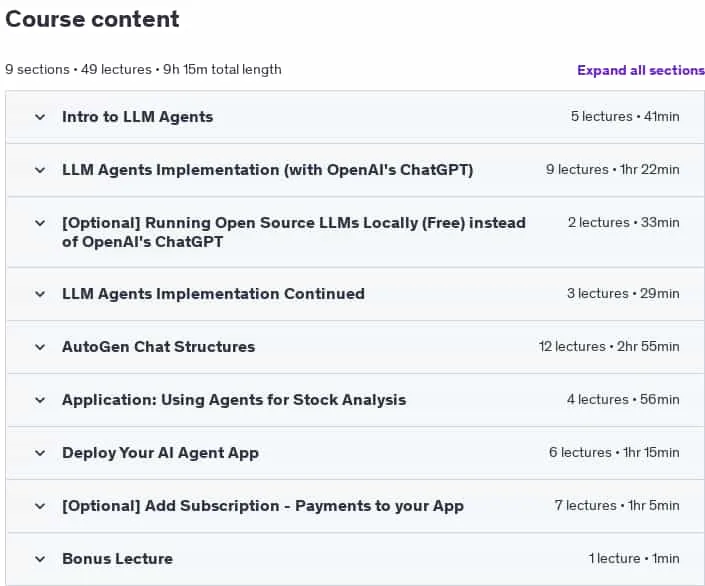Click the Deploy Your AI Agent App chevron
The height and width of the screenshot is (586, 705).
tap(40, 453)
